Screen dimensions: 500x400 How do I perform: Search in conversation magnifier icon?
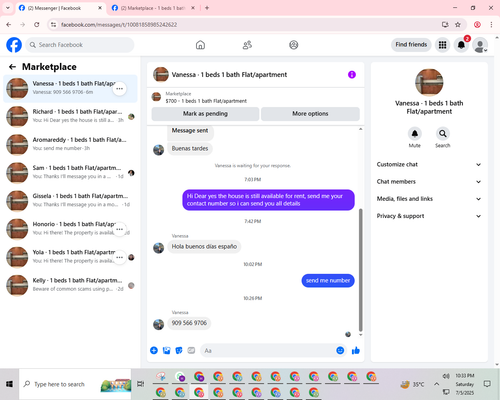pyautogui.click(x=443, y=134)
